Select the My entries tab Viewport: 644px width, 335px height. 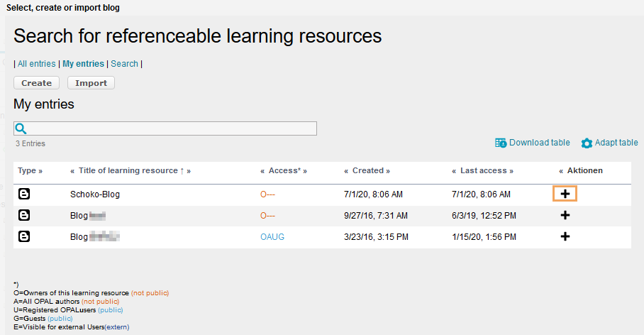[83, 64]
